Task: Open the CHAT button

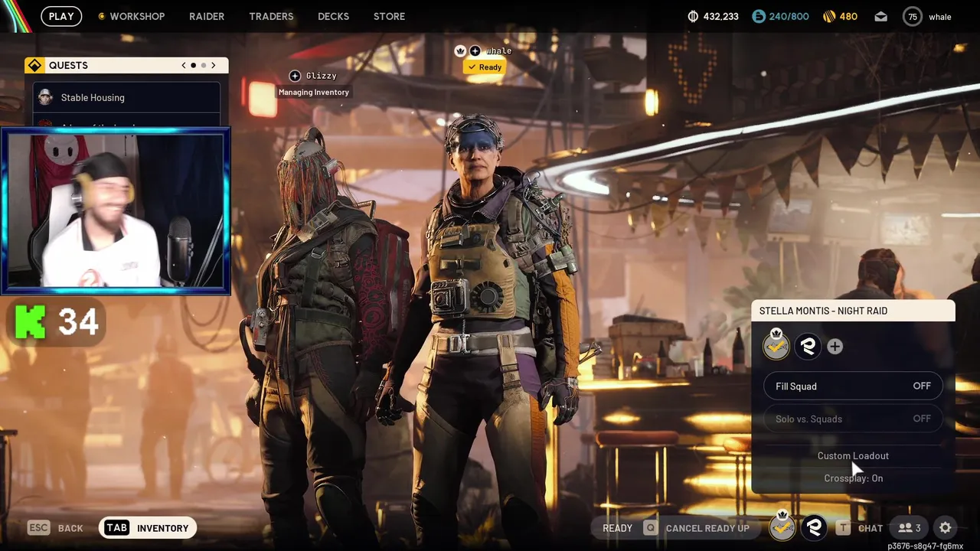Action: point(860,528)
